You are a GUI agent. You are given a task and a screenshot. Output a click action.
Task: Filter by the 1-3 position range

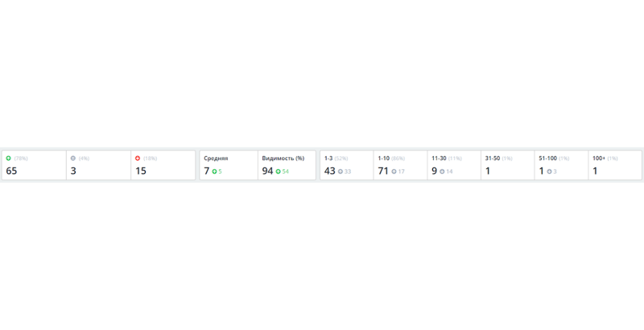(328, 159)
